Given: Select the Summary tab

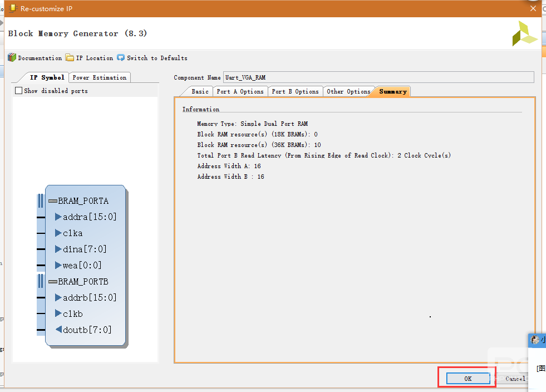Looking at the screenshot, I should (x=393, y=91).
